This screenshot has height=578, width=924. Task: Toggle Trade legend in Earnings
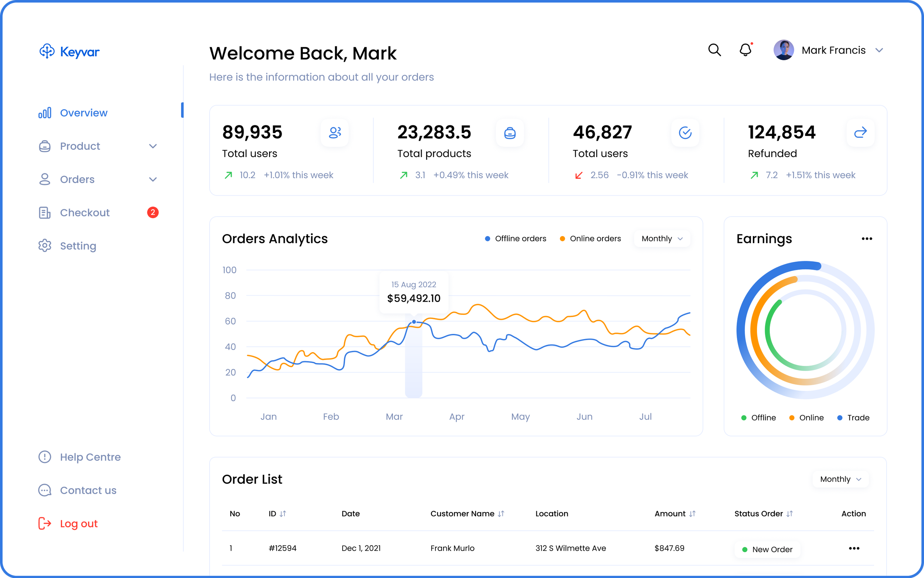tap(853, 418)
